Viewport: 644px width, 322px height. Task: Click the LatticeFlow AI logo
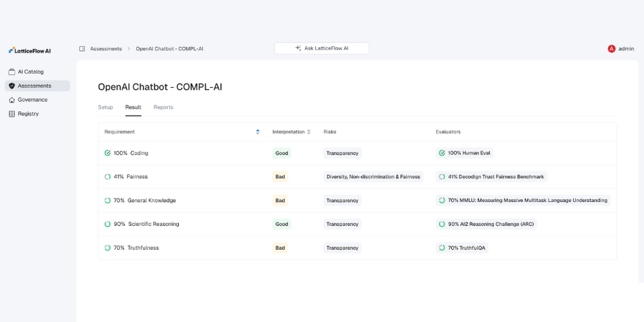pyautogui.click(x=29, y=51)
